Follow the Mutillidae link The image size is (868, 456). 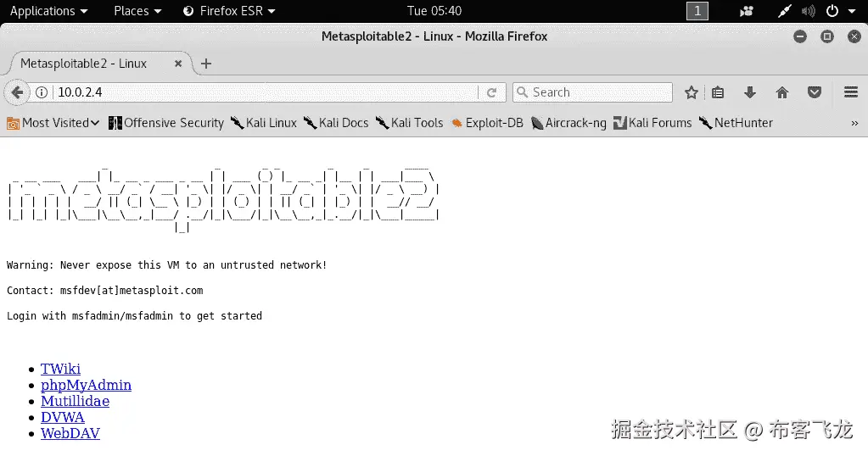[75, 401]
